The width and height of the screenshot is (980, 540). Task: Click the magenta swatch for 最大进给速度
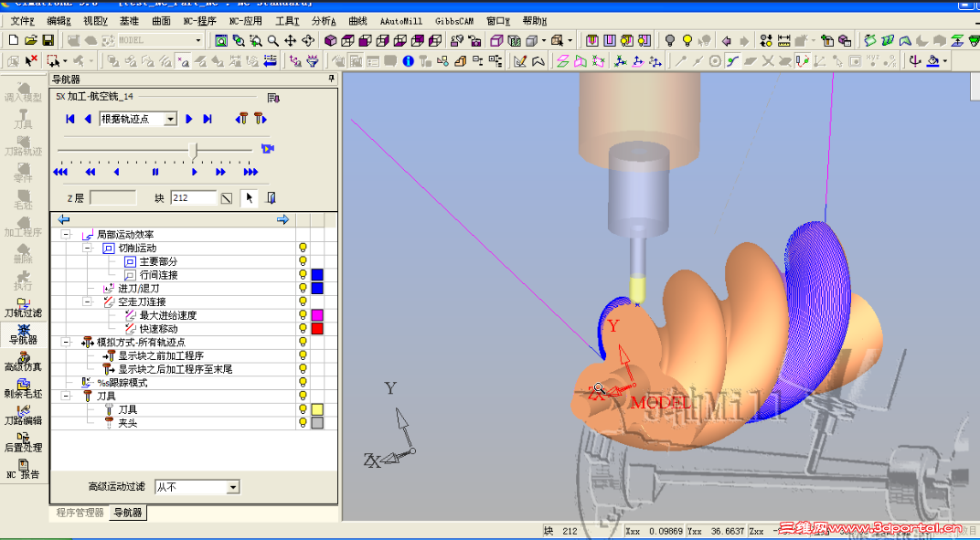coord(317,315)
